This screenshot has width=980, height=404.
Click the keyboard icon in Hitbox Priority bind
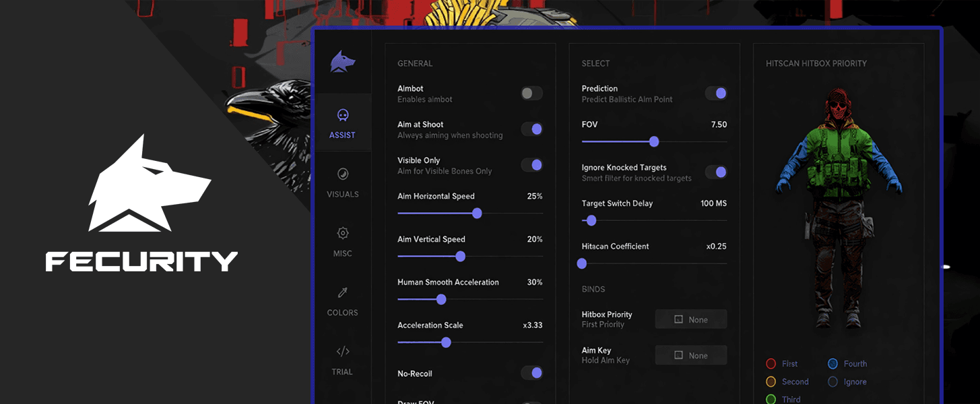pyautogui.click(x=679, y=319)
